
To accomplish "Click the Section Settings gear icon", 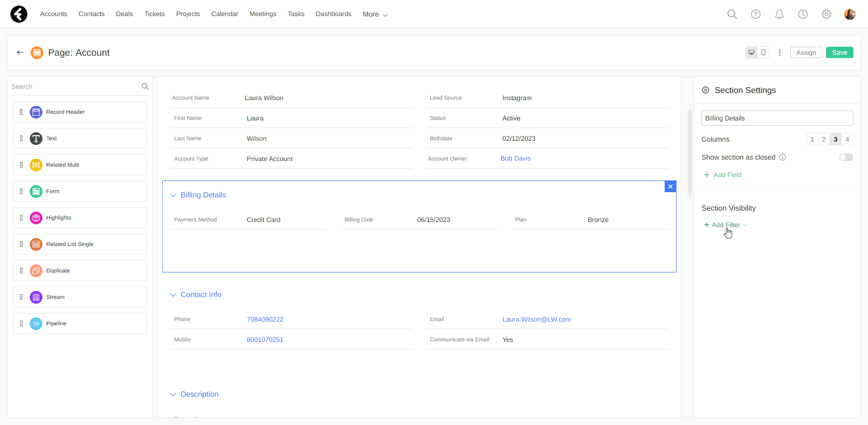I will click(706, 90).
